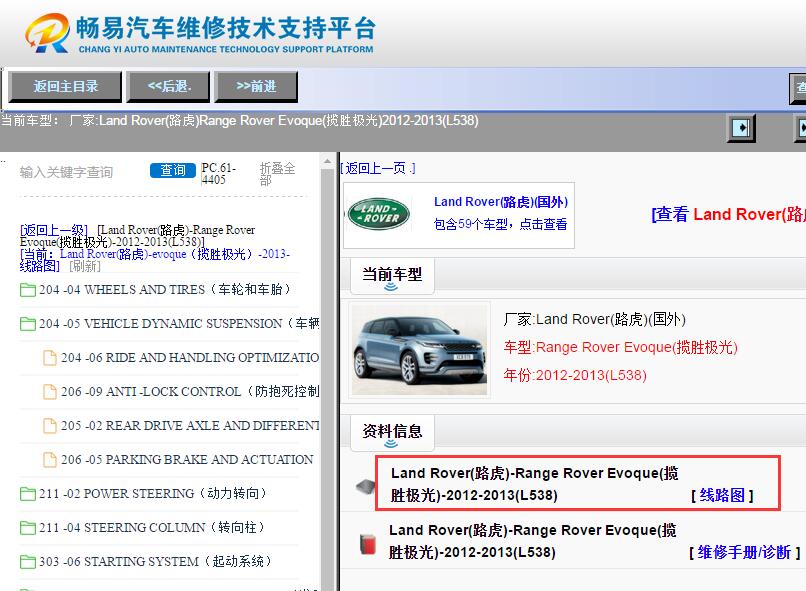This screenshot has width=806, height=591.
Task: Click the [刷新] refresh link
Action: point(85,266)
